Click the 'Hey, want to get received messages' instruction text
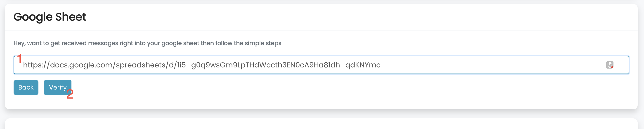Screen dimensions: 644x129 tap(149, 43)
